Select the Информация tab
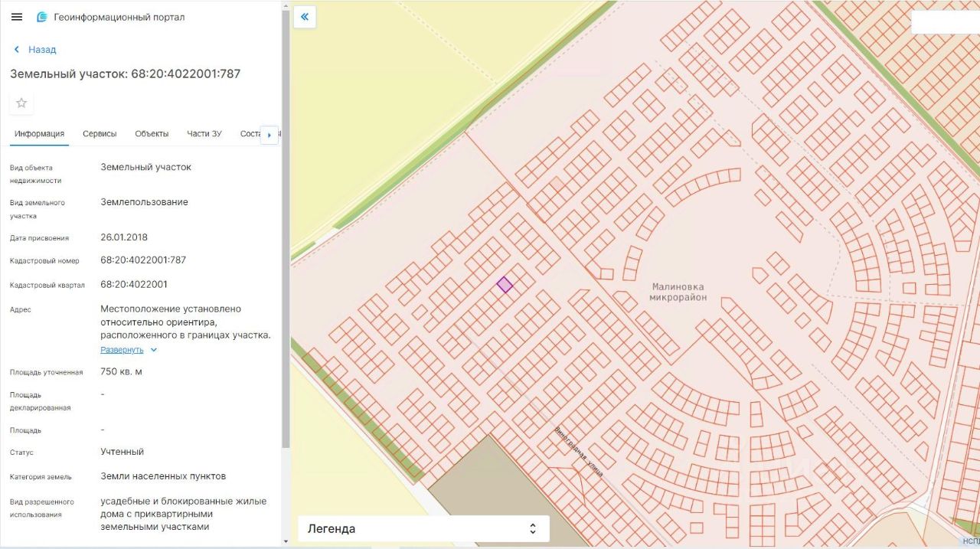The width and height of the screenshot is (980, 549). click(39, 134)
